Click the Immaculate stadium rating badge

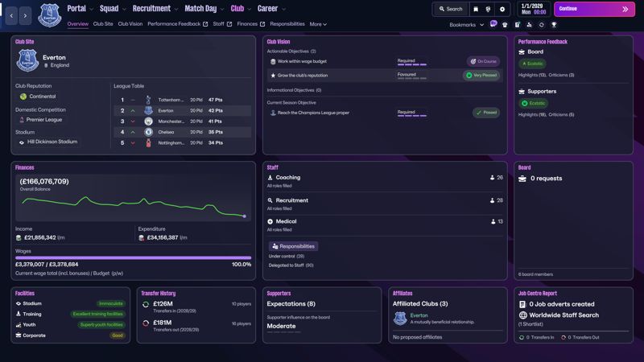tap(111, 304)
